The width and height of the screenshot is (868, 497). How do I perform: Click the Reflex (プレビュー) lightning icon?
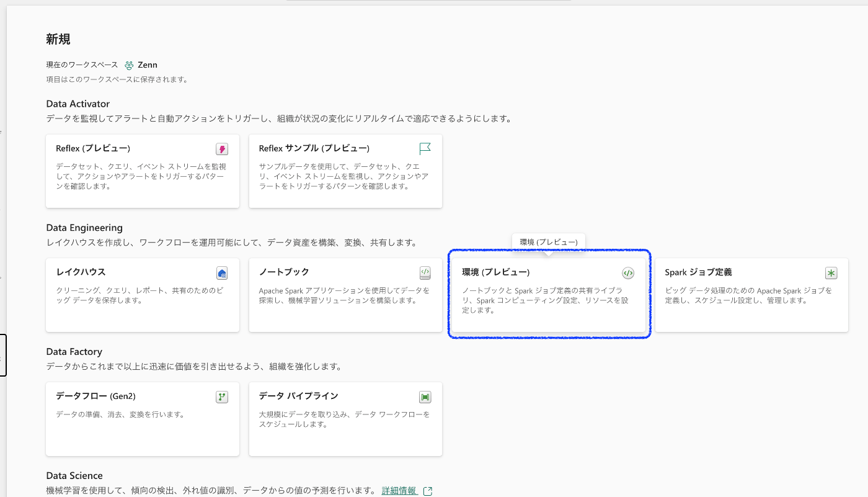(221, 149)
